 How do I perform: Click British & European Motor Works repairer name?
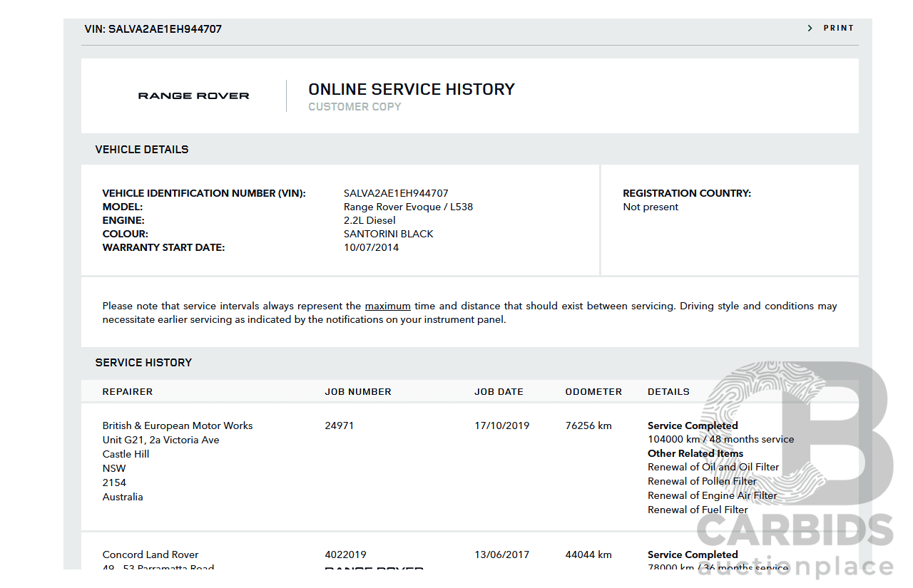coord(178,425)
